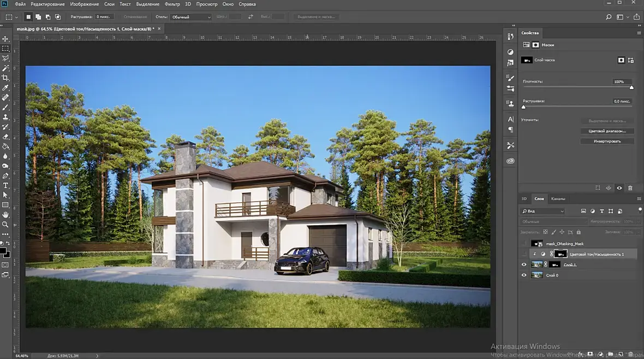Select the Rectangular Marquee tool in left toolbar
644x359 pixels.
pyautogui.click(x=5, y=49)
